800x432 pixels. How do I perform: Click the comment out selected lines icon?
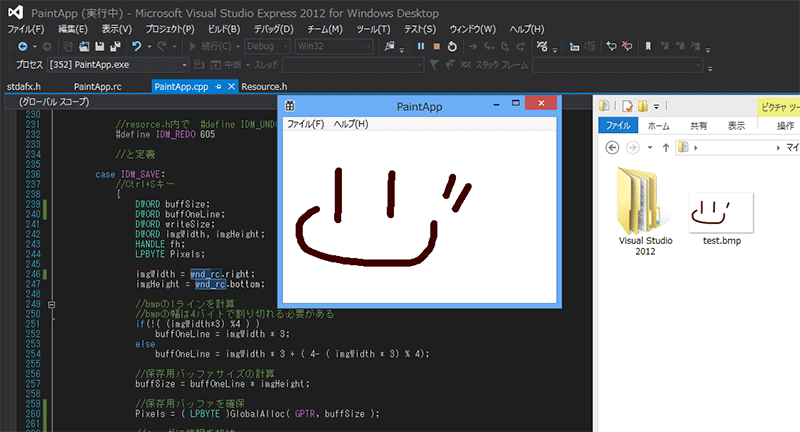click(574, 47)
